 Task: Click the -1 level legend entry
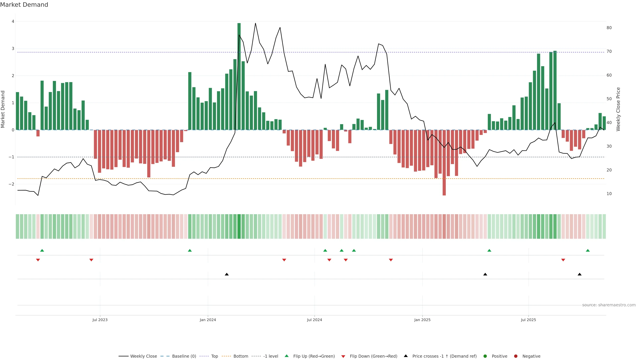(271, 356)
